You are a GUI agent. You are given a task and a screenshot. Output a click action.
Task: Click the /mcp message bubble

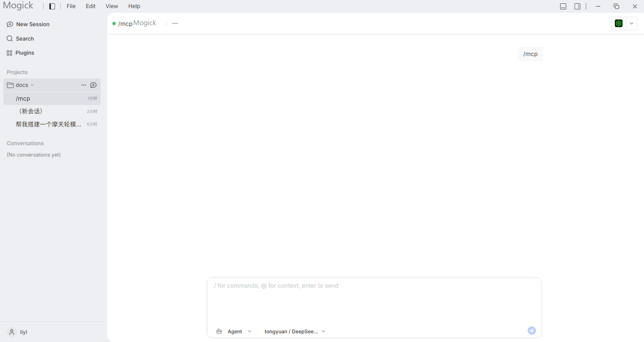[530, 54]
